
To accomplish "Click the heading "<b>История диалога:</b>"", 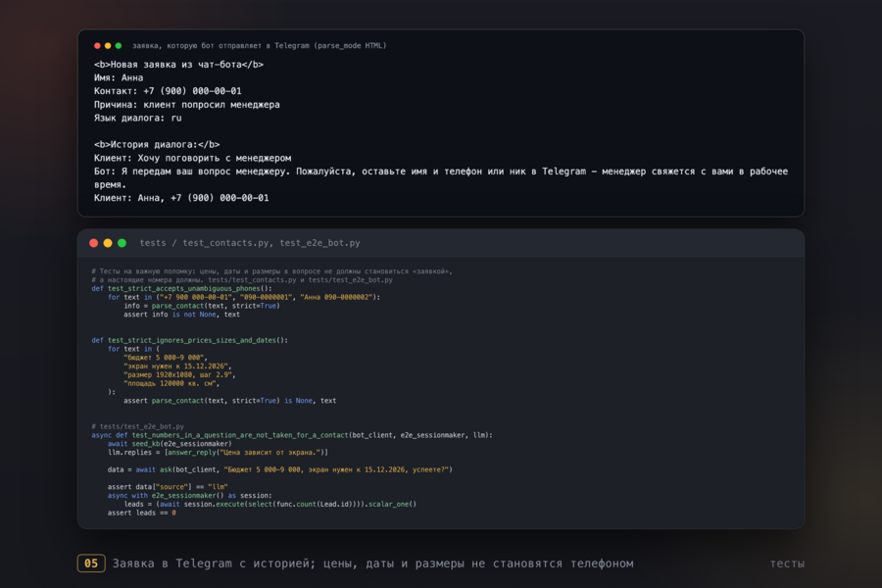I will (x=157, y=145).
